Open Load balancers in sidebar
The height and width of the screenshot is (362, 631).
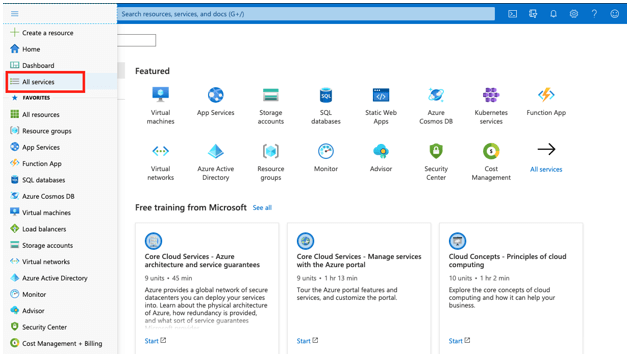38,229
